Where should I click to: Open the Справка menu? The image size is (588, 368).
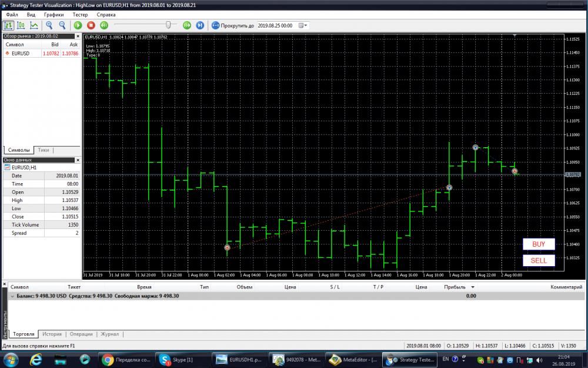point(106,15)
